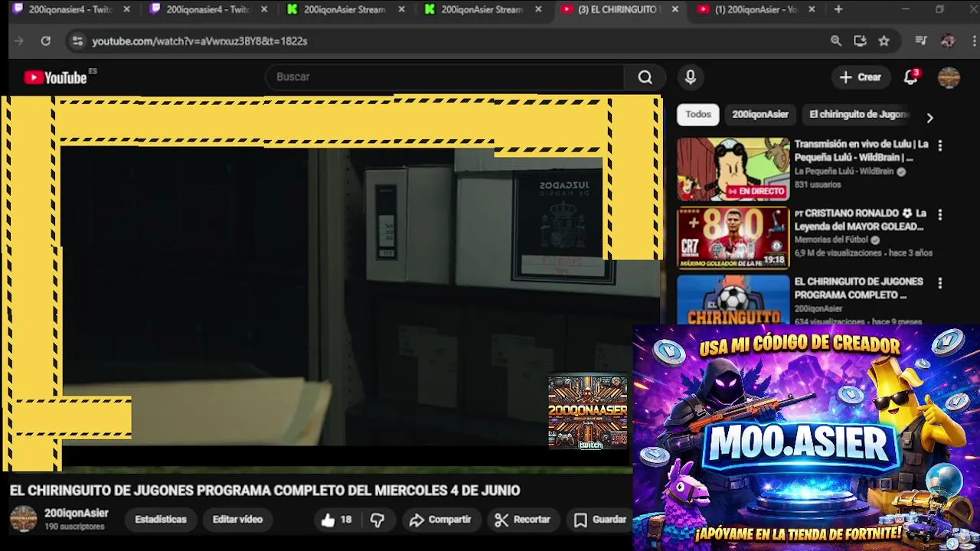
Task: Open a new browser tab with plus
Action: click(838, 10)
